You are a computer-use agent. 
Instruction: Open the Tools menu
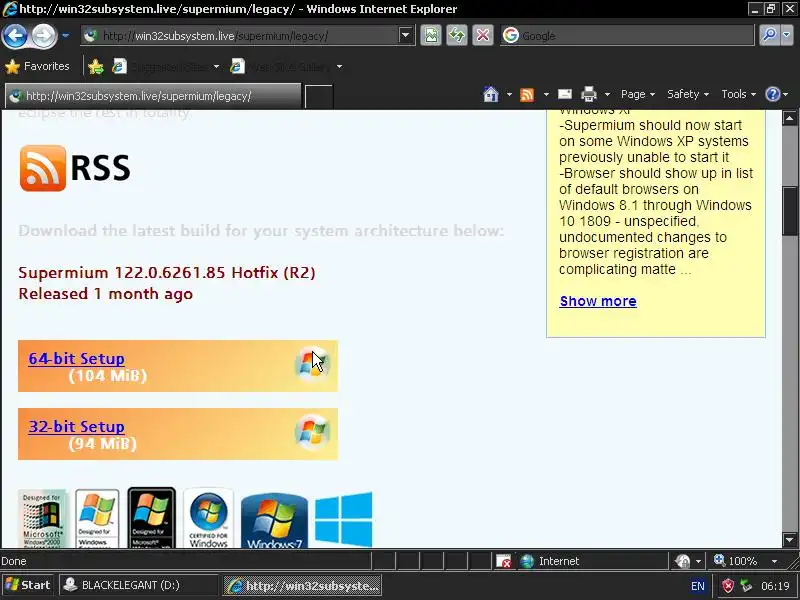738,94
